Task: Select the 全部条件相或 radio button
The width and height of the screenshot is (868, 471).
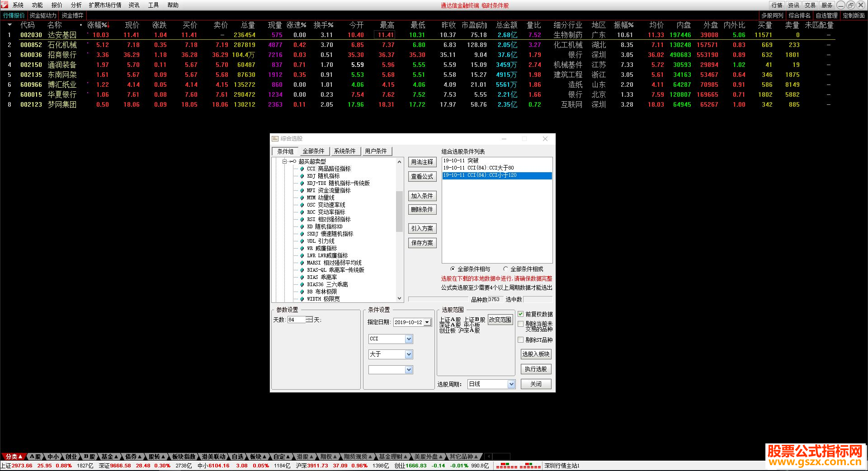Action: [505, 269]
